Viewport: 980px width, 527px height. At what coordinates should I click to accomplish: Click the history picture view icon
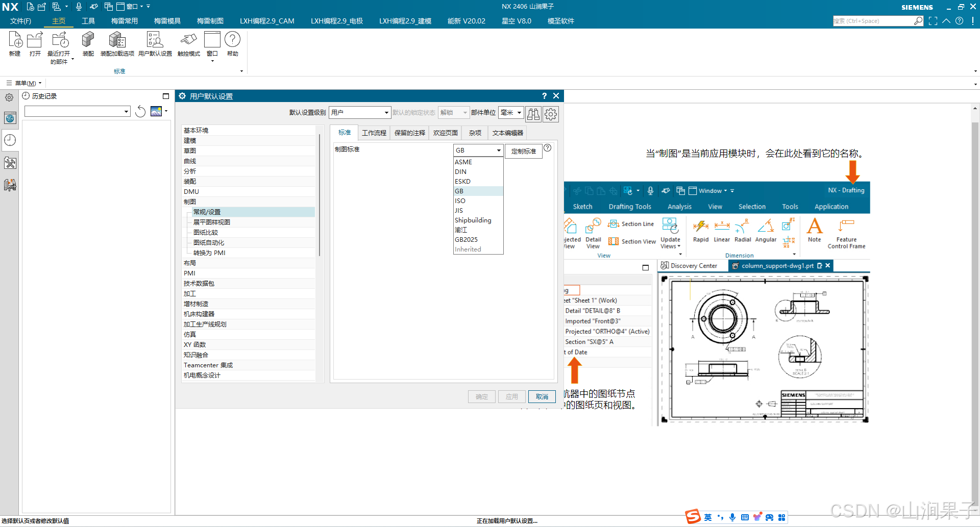point(156,111)
